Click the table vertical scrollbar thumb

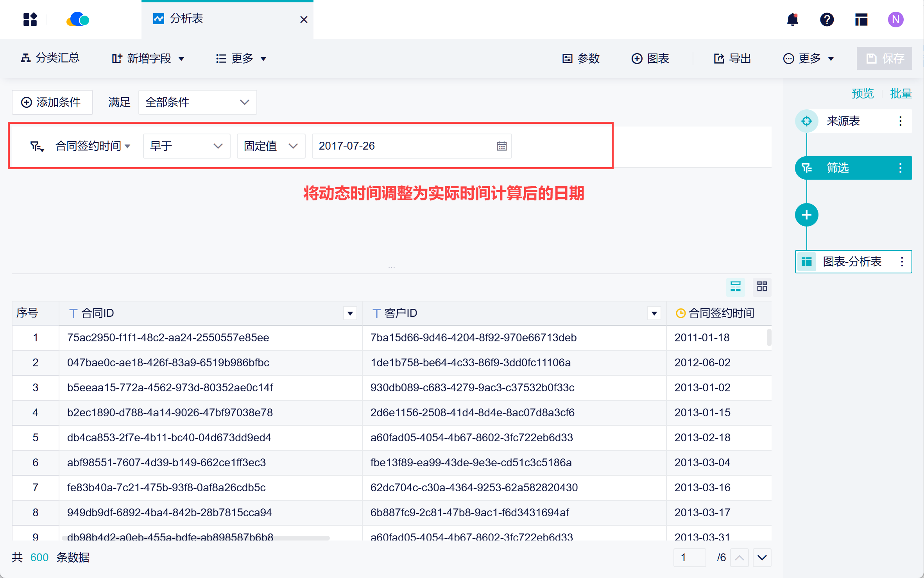(x=769, y=337)
